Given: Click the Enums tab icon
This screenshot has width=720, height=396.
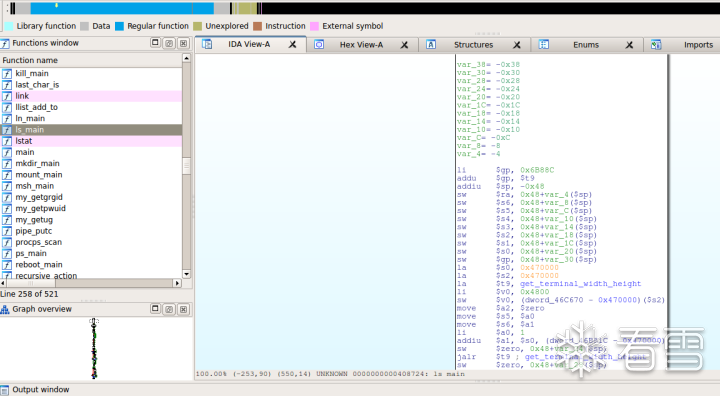Looking at the screenshot, I should point(544,45).
